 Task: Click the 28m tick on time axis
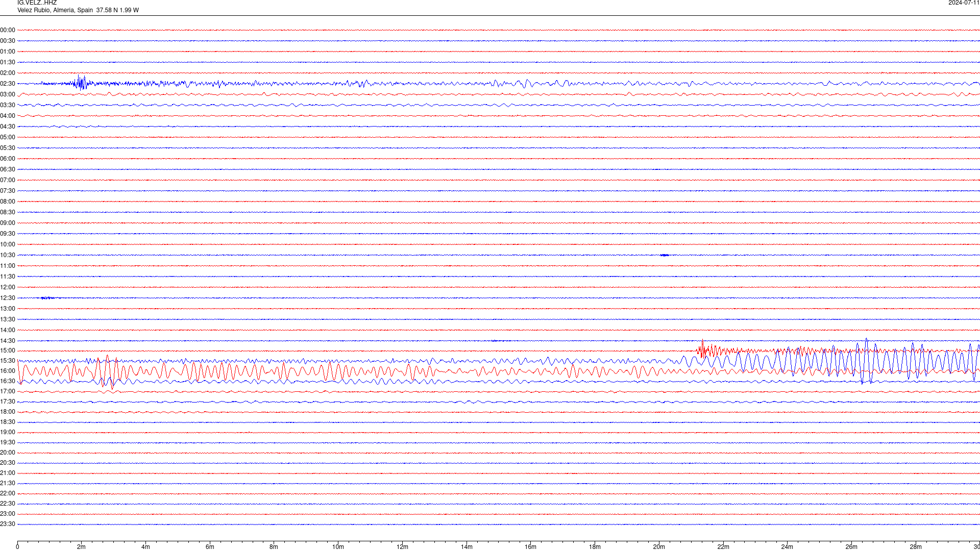click(916, 547)
